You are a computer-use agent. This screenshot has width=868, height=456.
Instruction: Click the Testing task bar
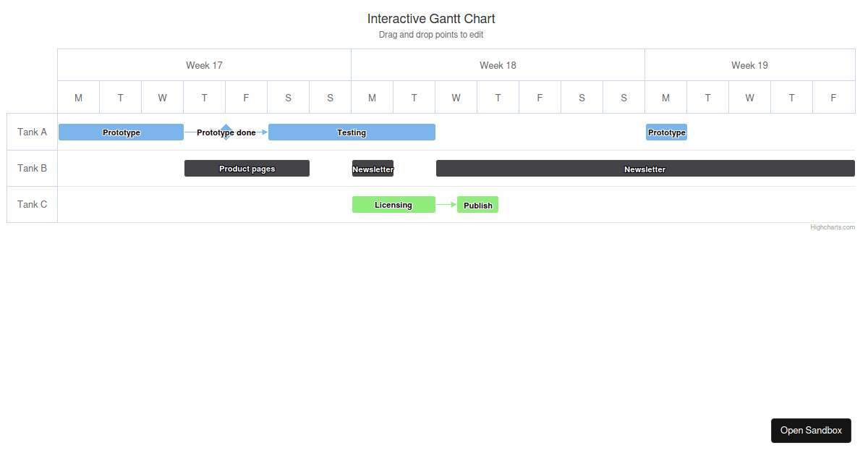point(352,132)
